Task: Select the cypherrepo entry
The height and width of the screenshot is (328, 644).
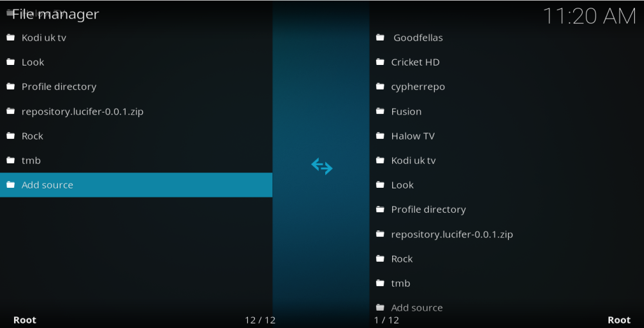Action: [x=418, y=87]
